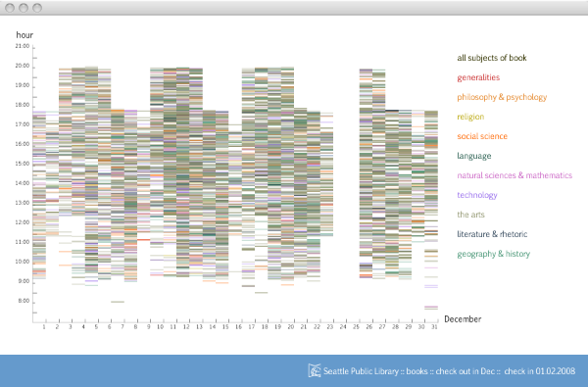
Task: Click the 'hour' axis title
Action: [24, 35]
